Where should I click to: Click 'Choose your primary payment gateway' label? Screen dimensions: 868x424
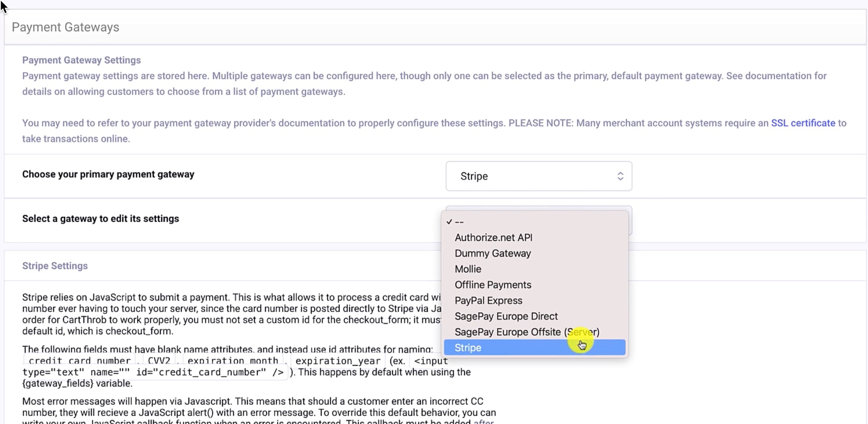click(x=108, y=174)
